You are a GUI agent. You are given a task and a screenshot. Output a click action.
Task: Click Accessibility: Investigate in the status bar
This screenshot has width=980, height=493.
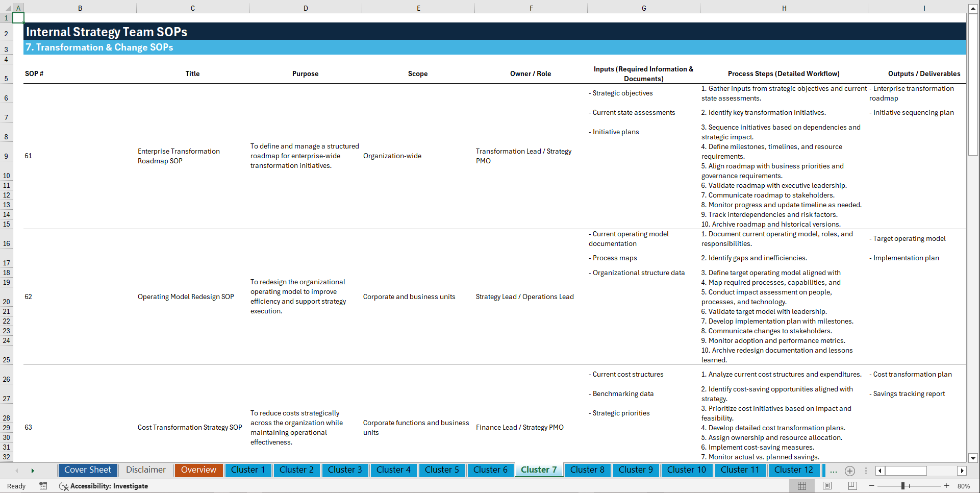[x=109, y=486]
